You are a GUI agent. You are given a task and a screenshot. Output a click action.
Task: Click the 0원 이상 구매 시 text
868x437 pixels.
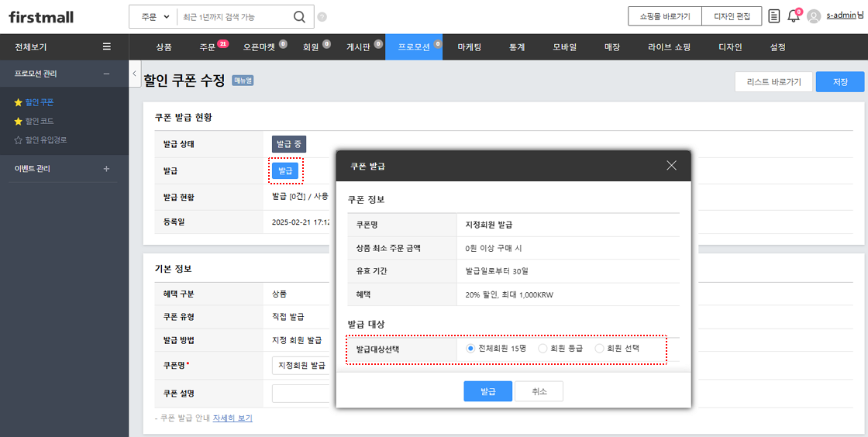[494, 249]
